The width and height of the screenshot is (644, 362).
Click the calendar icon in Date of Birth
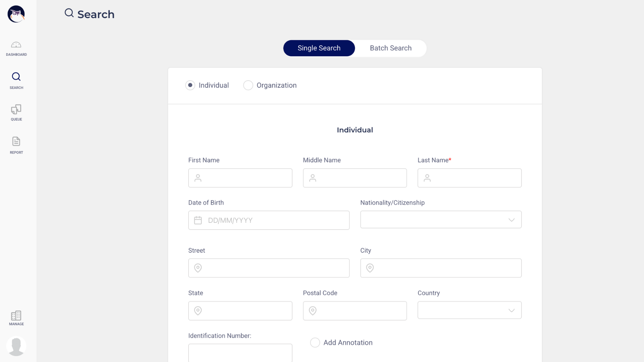(198, 220)
